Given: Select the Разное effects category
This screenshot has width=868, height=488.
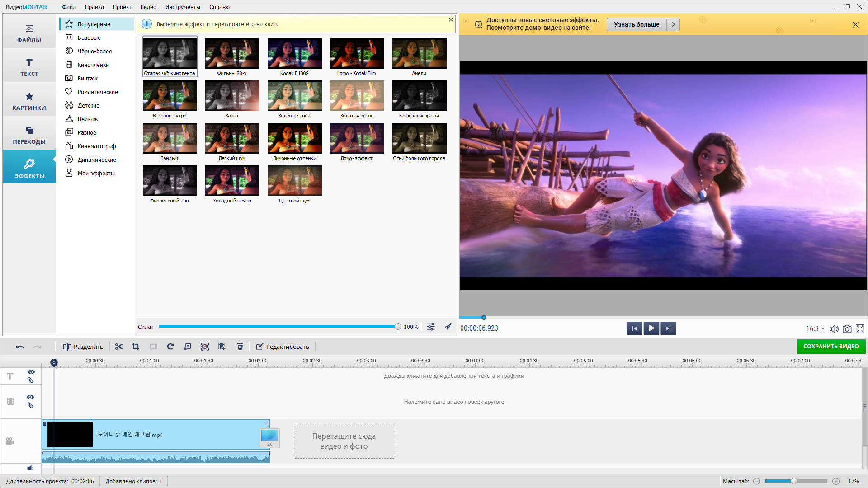Looking at the screenshot, I should 96,132.
